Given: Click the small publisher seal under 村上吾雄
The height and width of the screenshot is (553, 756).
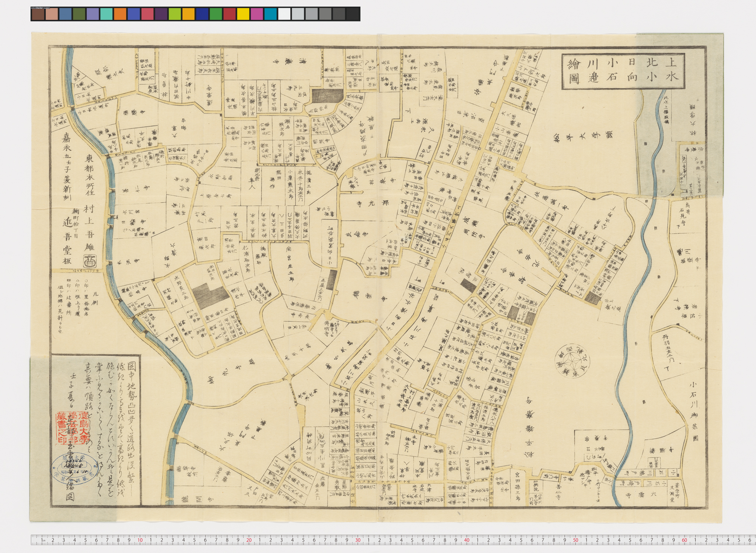Looking at the screenshot, I should 90,260.
